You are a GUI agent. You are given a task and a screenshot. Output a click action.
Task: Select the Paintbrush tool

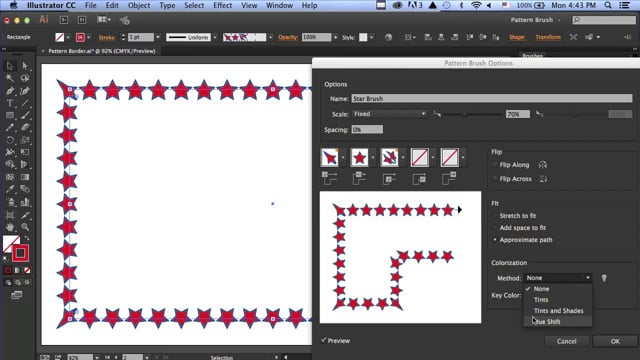[25, 116]
